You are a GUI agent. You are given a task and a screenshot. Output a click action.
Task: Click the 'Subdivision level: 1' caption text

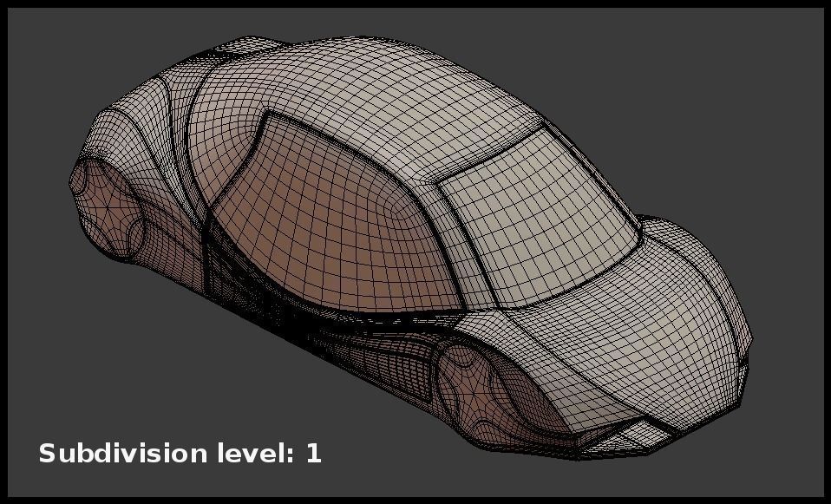[x=180, y=454]
